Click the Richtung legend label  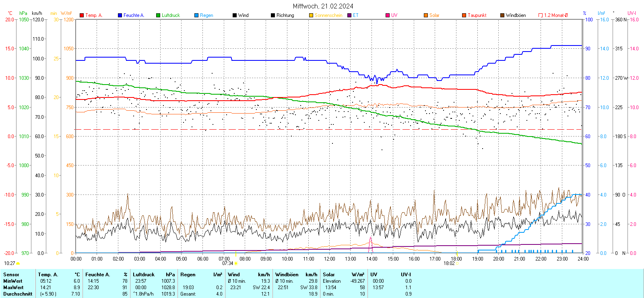(285, 15)
